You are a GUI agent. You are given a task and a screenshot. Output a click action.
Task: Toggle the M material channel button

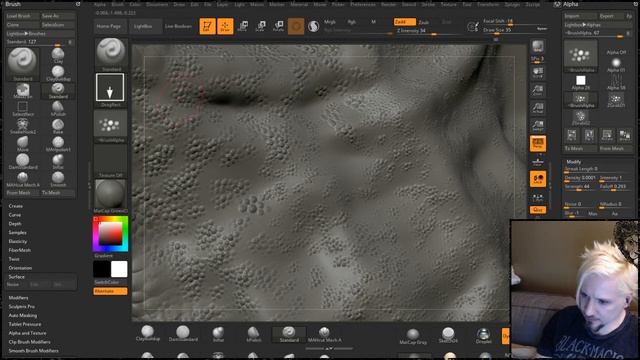coord(373,22)
